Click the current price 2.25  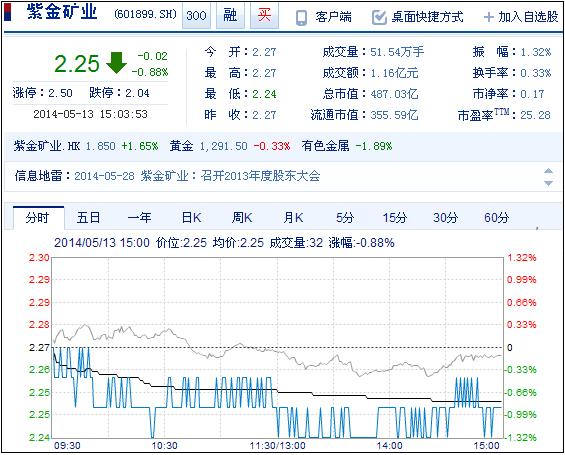(77, 64)
